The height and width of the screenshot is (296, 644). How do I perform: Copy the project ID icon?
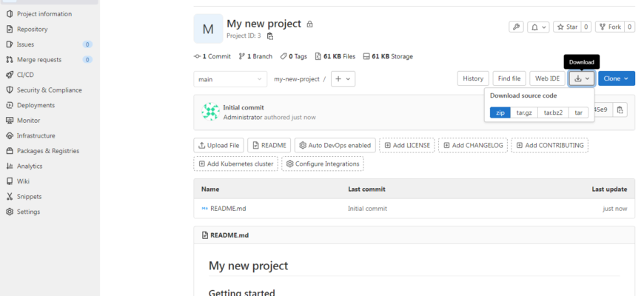click(270, 36)
